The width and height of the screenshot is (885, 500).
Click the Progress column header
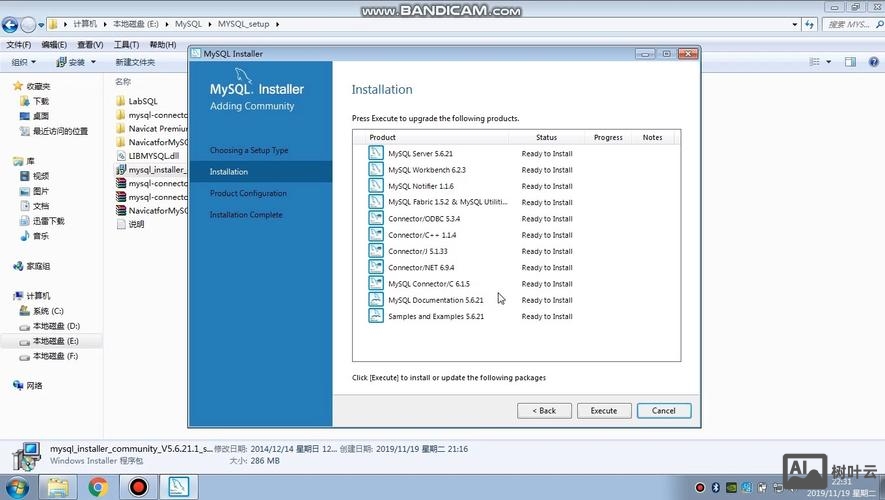pos(608,137)
